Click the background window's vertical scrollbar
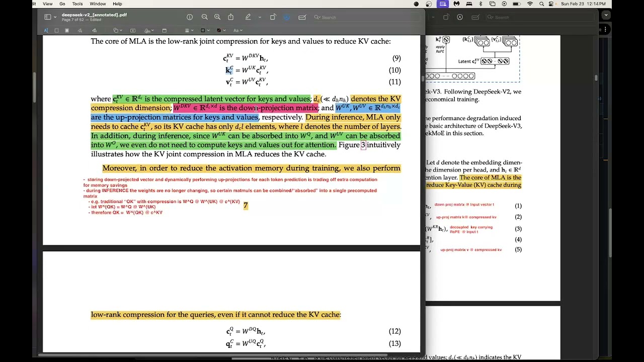 pos(596,77)
